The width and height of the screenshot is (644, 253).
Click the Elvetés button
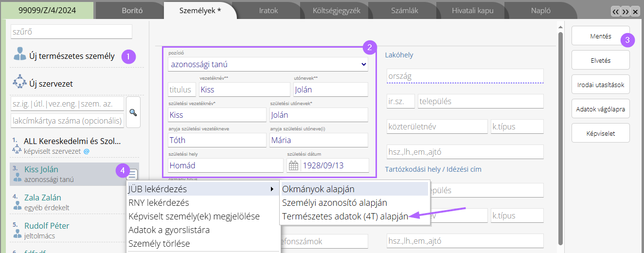(600, 60)
